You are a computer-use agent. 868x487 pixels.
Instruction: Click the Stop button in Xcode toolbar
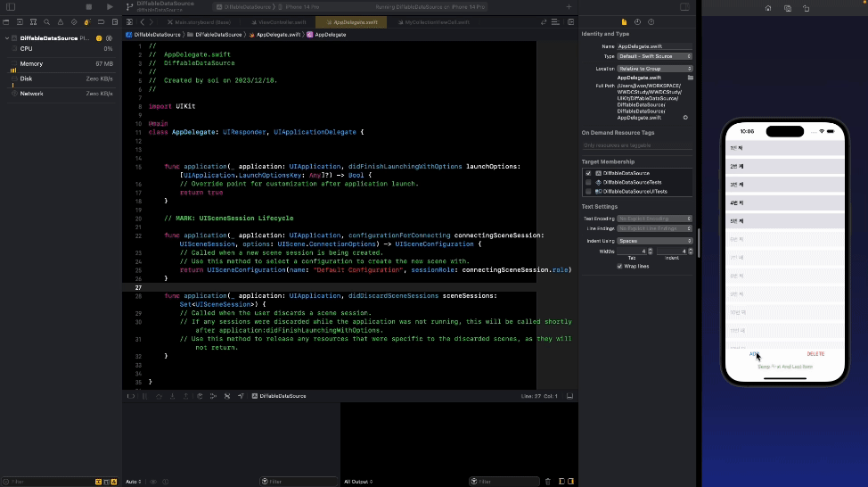point(88,7)
